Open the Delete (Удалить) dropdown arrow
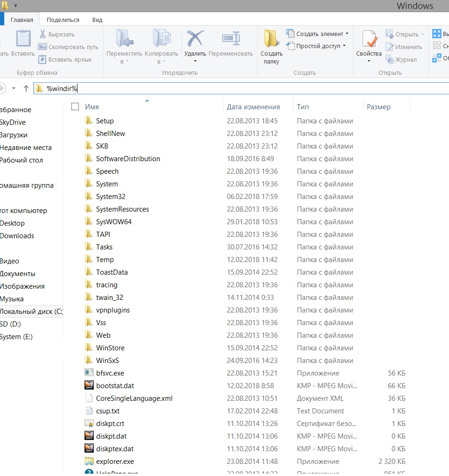Image resolution: width=449 pixels, height=476 pixels. (195, 61)
